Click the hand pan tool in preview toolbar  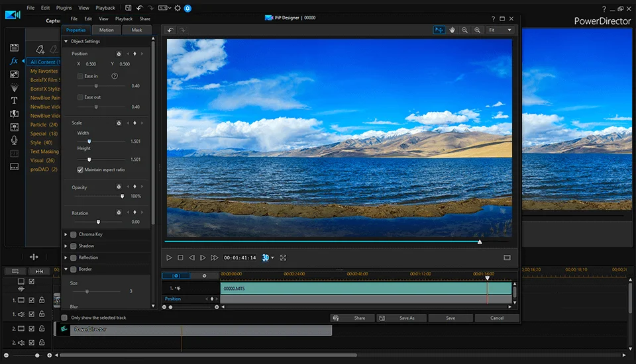click(452, 30)
